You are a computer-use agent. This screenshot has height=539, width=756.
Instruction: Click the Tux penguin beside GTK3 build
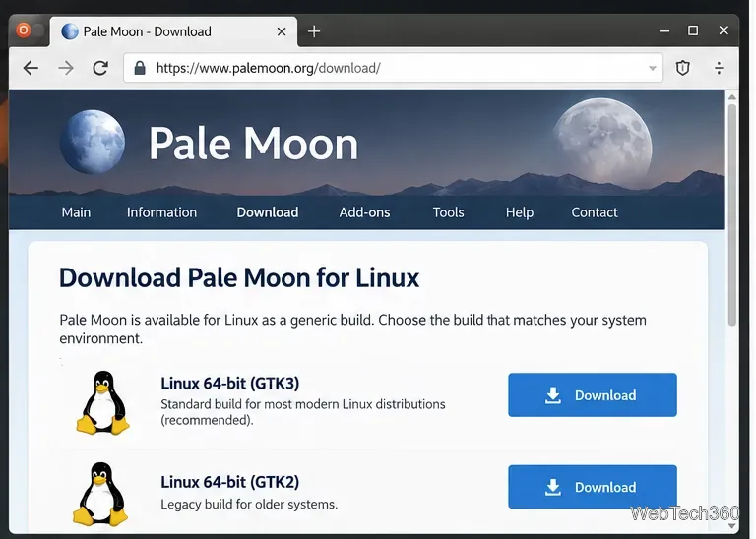coord(102,402)
